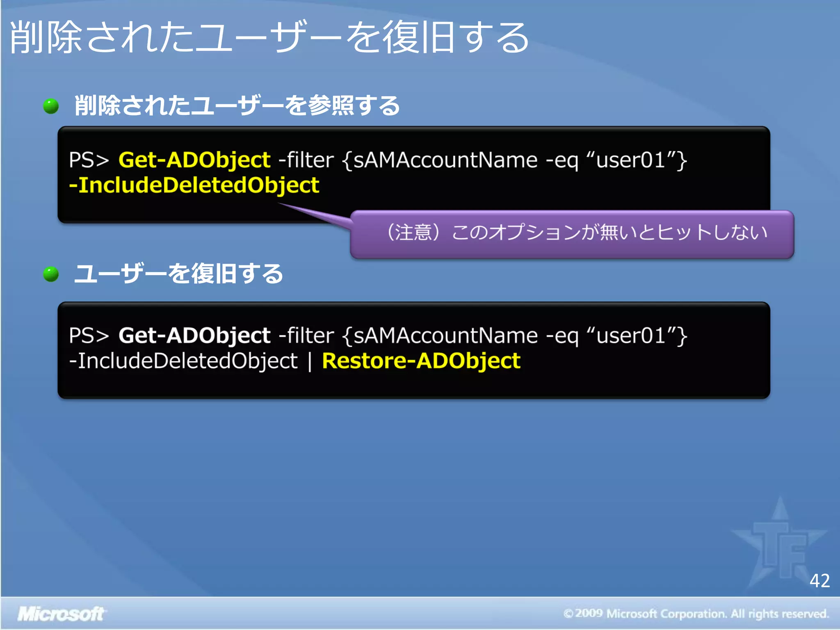The height and width of the screenshot is (630, 840).
Task: Click the yellow Get-ADObject command text
Action: (194, 160)
